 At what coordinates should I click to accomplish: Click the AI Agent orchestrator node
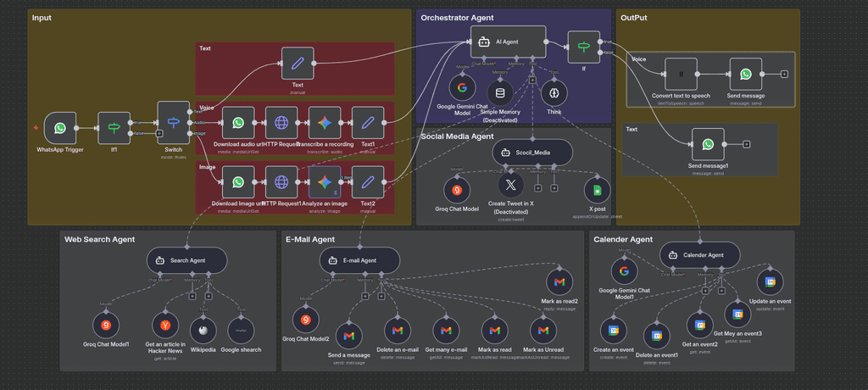508,41
